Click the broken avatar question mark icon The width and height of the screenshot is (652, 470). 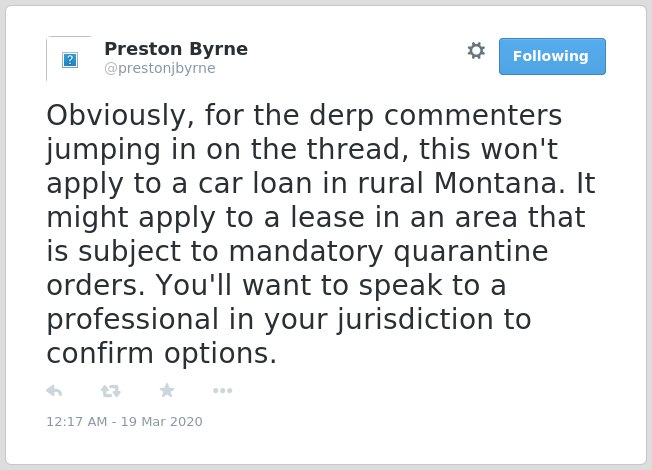[70, 60]
